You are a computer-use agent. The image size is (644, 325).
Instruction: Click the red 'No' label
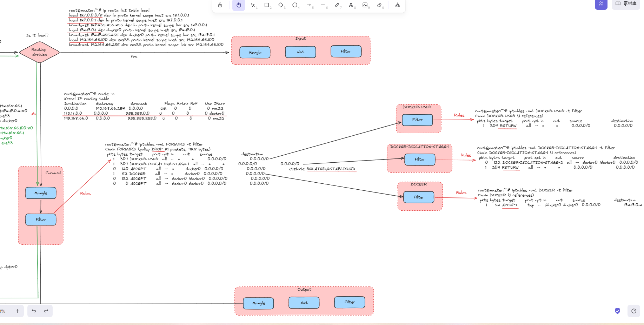(x=34, y=114)
